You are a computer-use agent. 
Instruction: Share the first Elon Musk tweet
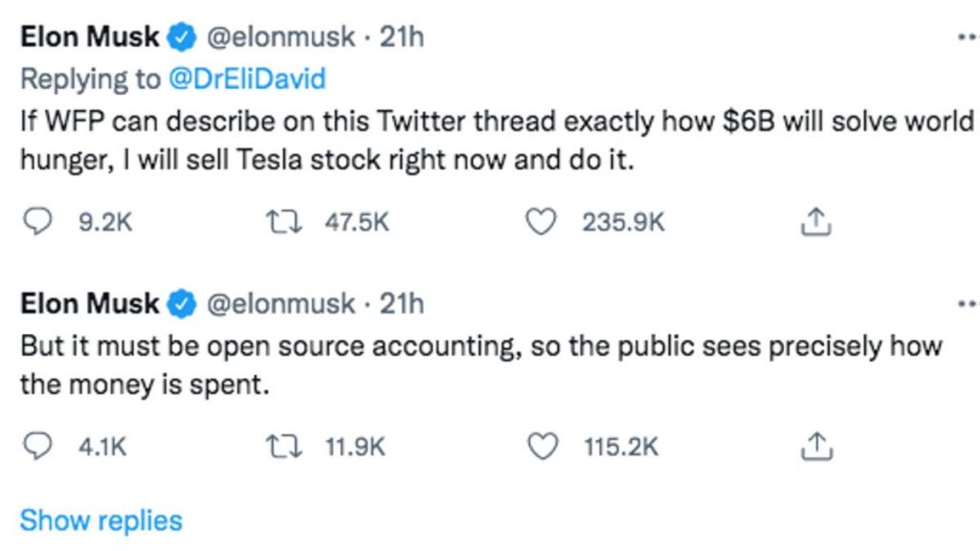click(x=813, y=222)
